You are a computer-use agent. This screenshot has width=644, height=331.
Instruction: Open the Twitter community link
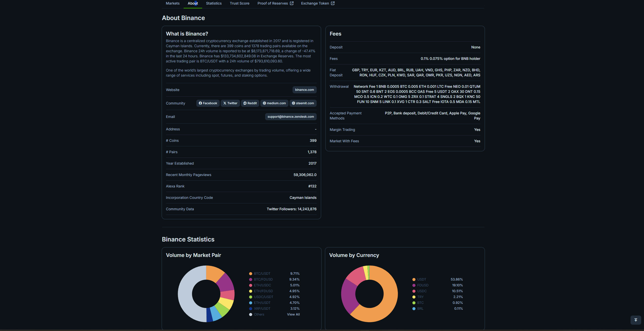pyautogui.click(x=230, y=103)
